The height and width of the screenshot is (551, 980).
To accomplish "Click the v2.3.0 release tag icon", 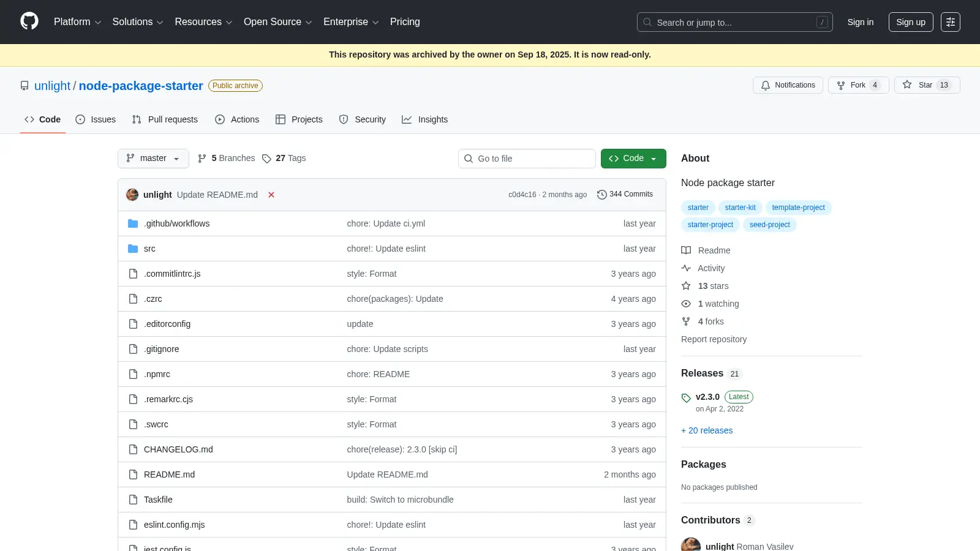I will click(686, 398).
